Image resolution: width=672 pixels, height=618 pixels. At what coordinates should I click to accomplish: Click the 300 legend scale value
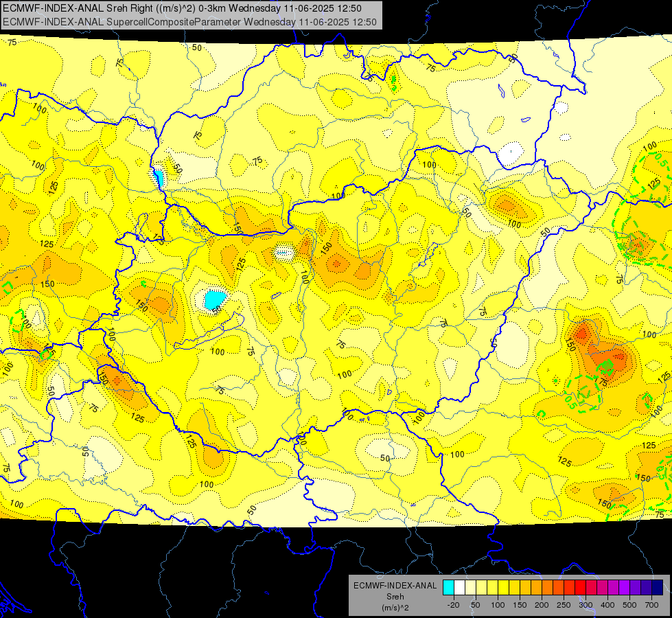click(x=586, y=605)
